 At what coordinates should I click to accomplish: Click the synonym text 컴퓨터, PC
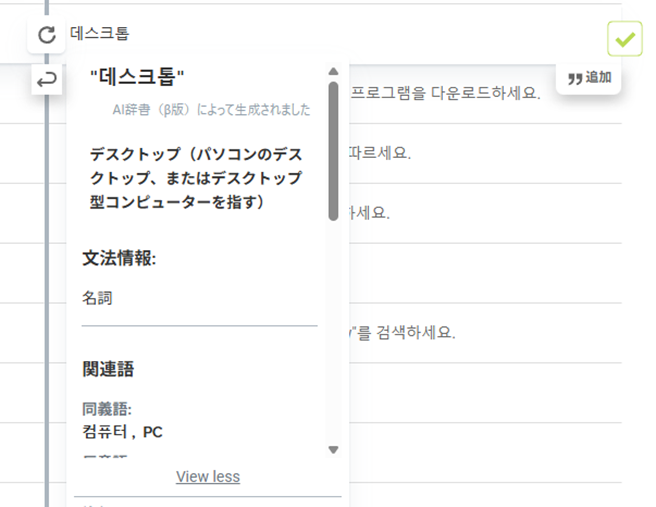coord(122,432)
